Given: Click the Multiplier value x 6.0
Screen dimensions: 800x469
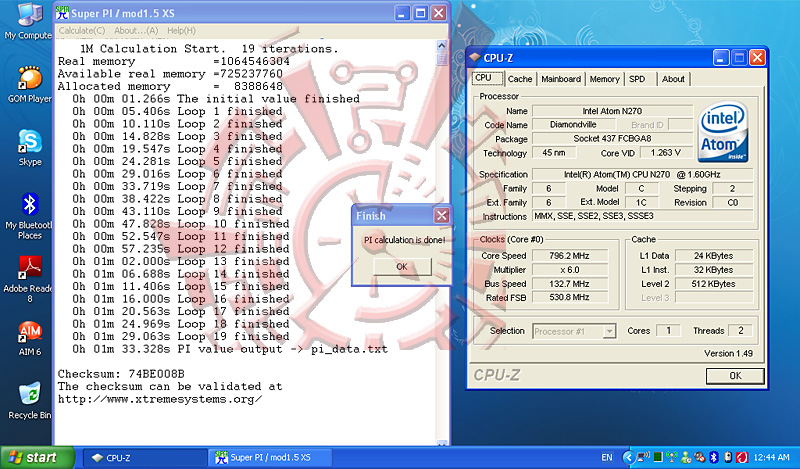Looking at the screenshot, I should click(x=569, y=269).
